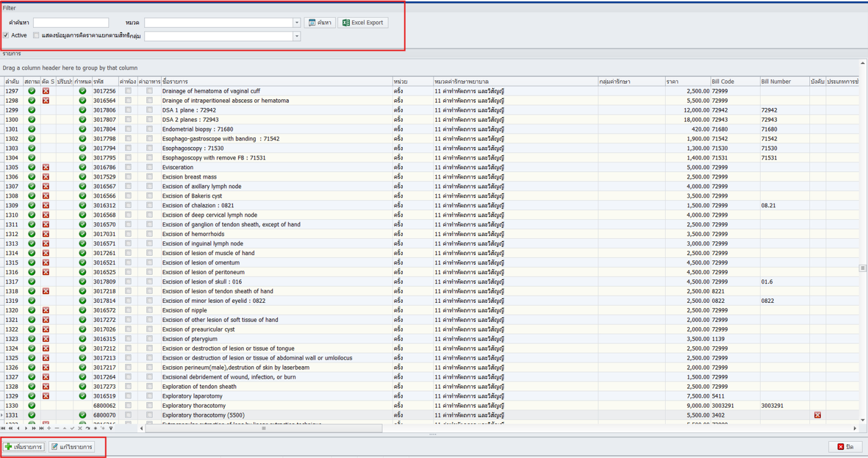
Task: Click the แก้ไขรายการ edit item button
Action: point(72,447)
